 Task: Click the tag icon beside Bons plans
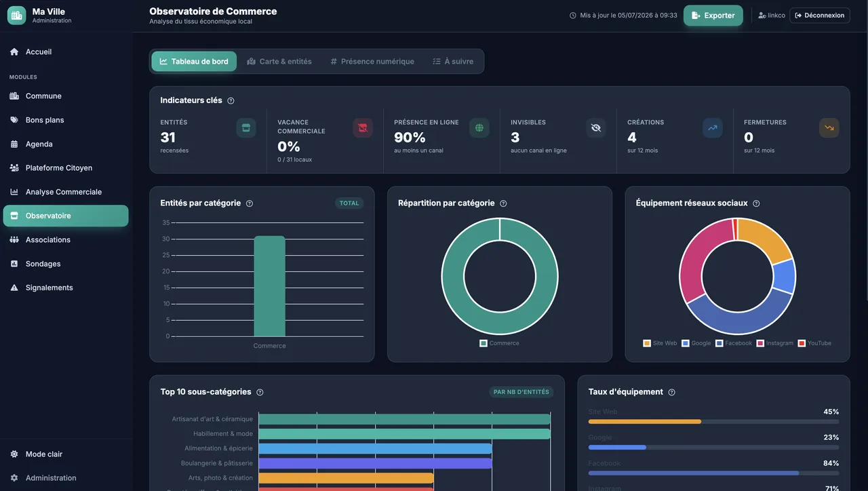[14, 120]
